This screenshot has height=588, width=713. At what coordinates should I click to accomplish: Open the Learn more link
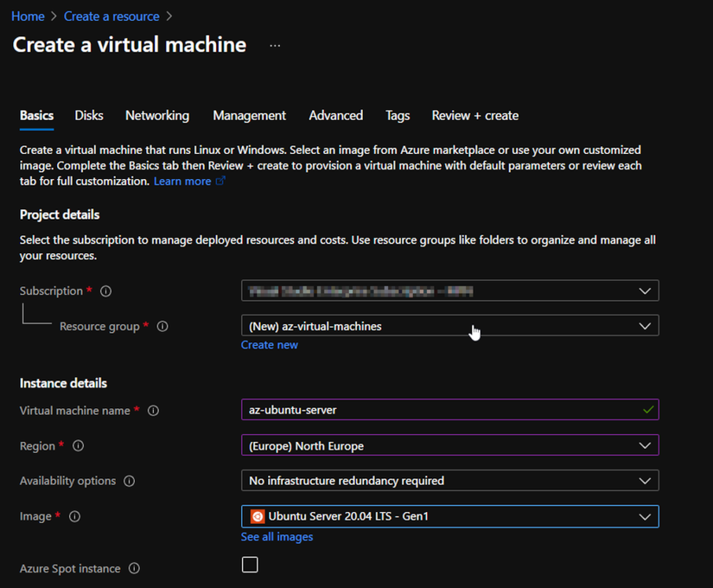pyautogui.click(x=182, y=181)
